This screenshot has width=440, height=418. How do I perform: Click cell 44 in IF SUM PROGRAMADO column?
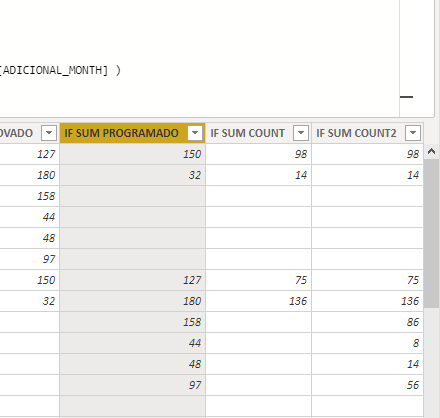point(132,343)
